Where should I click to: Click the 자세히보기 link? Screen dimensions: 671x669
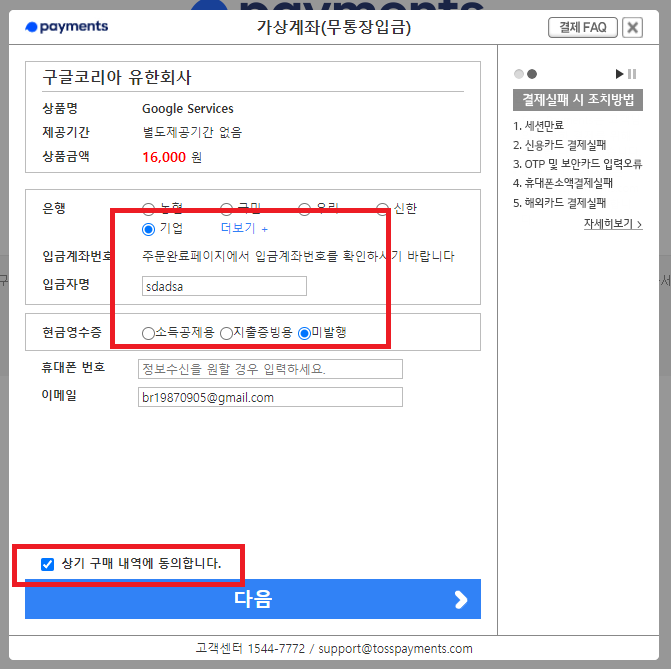tap(613, 224)
